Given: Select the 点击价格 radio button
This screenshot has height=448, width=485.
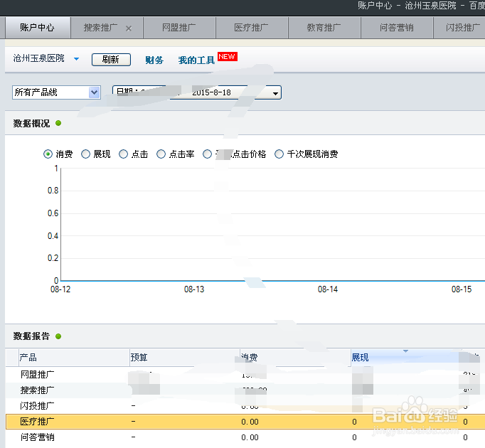Looking at the screenshot, I should click(x=207, y=154).
